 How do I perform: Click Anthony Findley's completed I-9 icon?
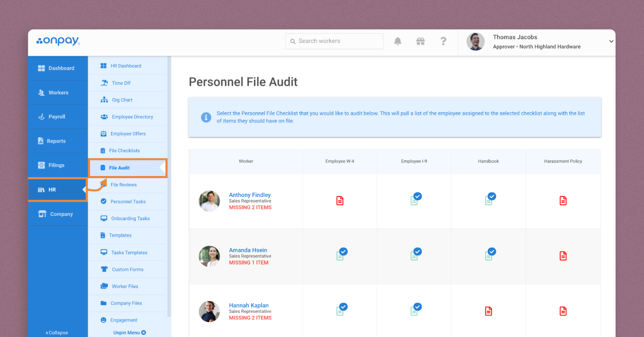[x=415, y=199]
